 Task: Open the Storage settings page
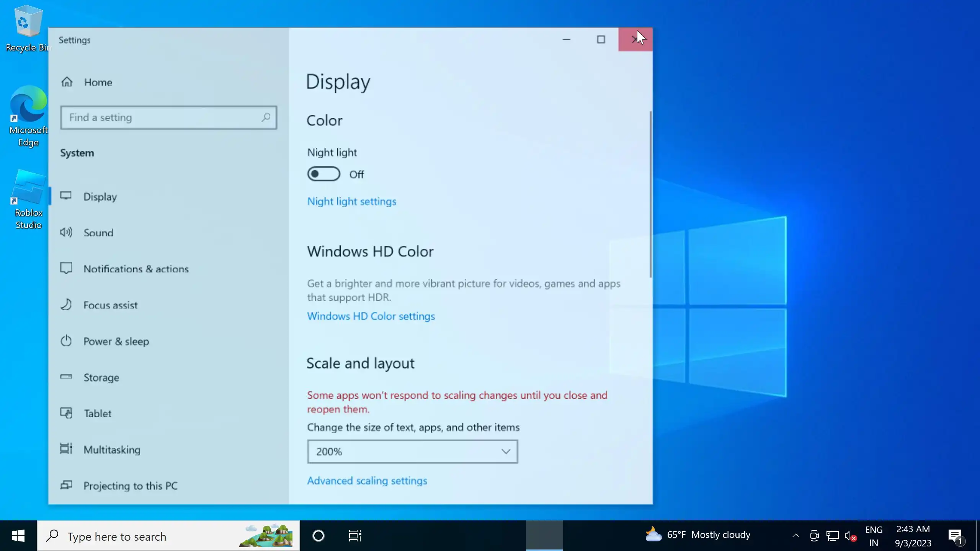click(101, 377)
